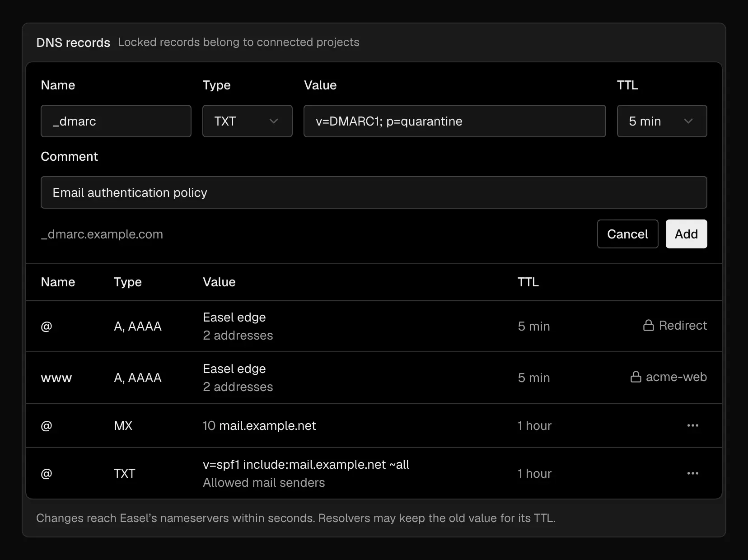The height and width of the screenshot is (560, 748).
Task: Click the Allowed mail senders comment
Action: [x=264, y=482]
